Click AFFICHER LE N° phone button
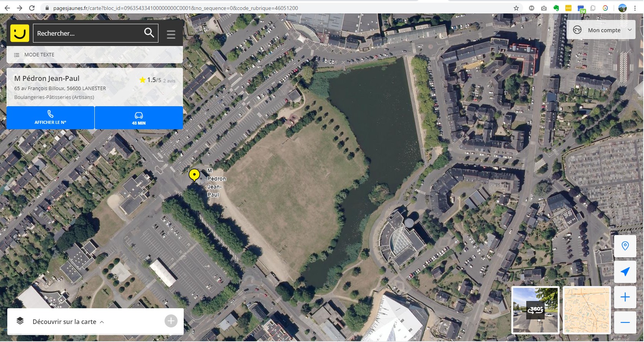644x342 pixels. 50,117
